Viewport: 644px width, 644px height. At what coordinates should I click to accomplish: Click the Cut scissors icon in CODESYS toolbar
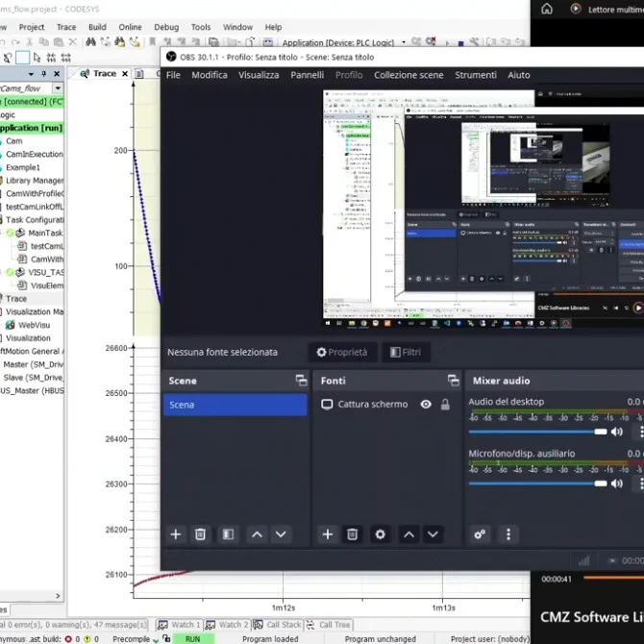30,42
